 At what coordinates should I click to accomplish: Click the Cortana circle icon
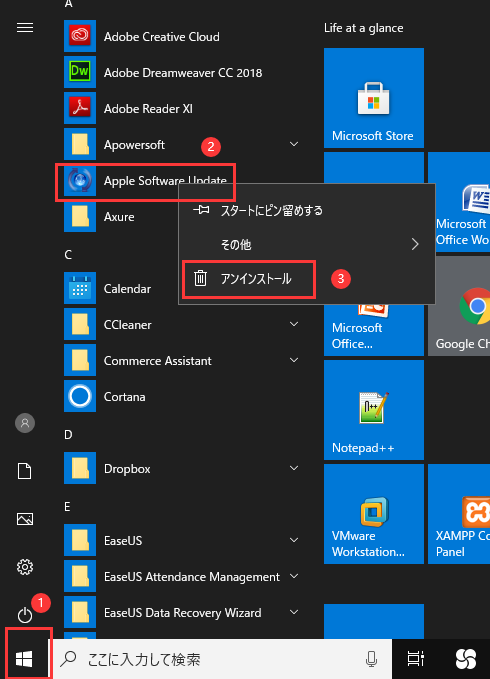(x=80, y=396)
